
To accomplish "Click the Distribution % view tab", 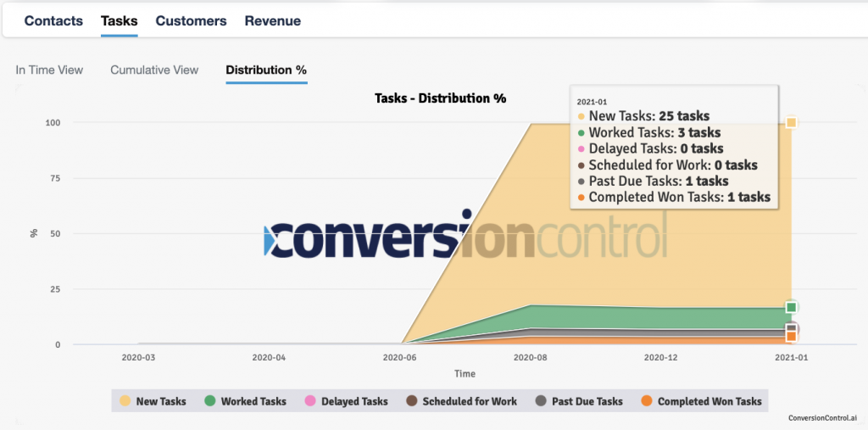I will [x=266, y=70].
